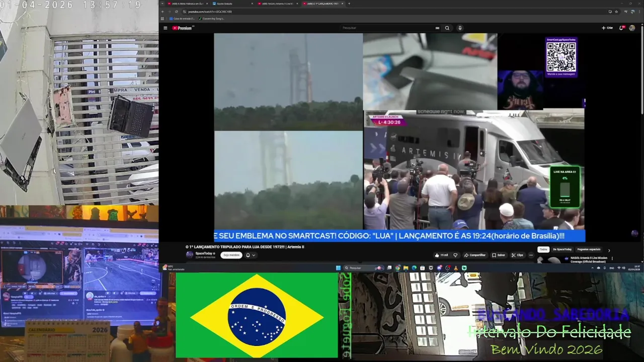Go to the YouTube Premium home logo
The image size is (644, 362).
[183, 28]
